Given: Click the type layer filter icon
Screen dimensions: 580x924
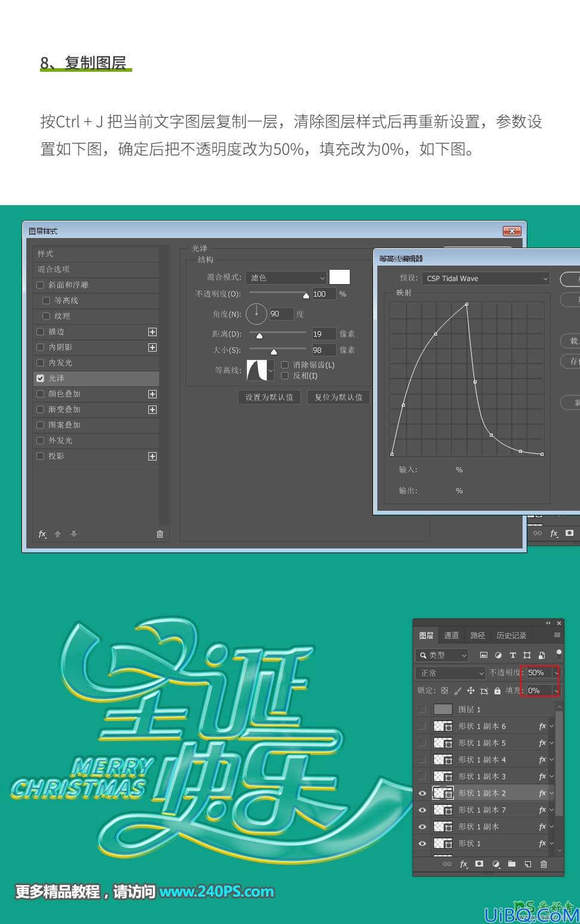Looking at the screenshot, I should tap(512, 655).
